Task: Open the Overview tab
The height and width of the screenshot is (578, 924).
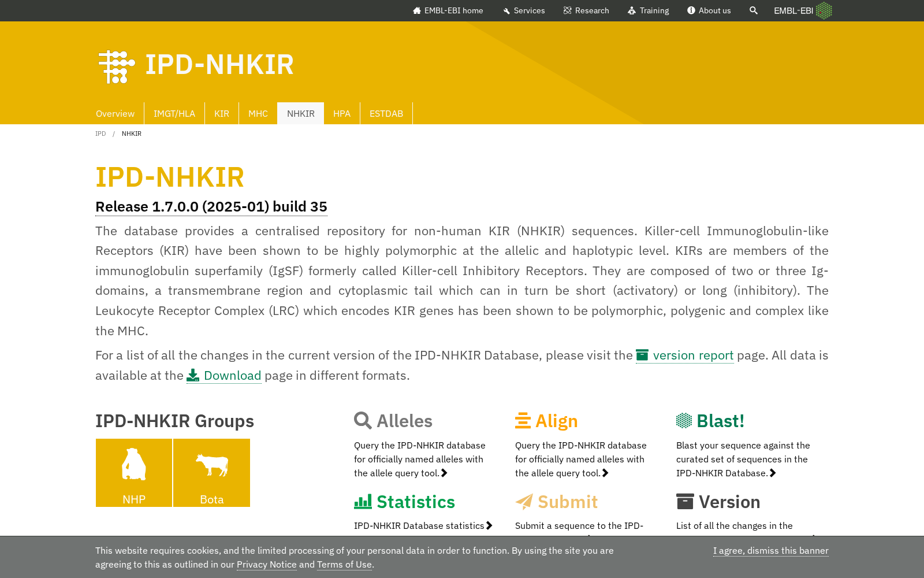Action: pos(115,113)
